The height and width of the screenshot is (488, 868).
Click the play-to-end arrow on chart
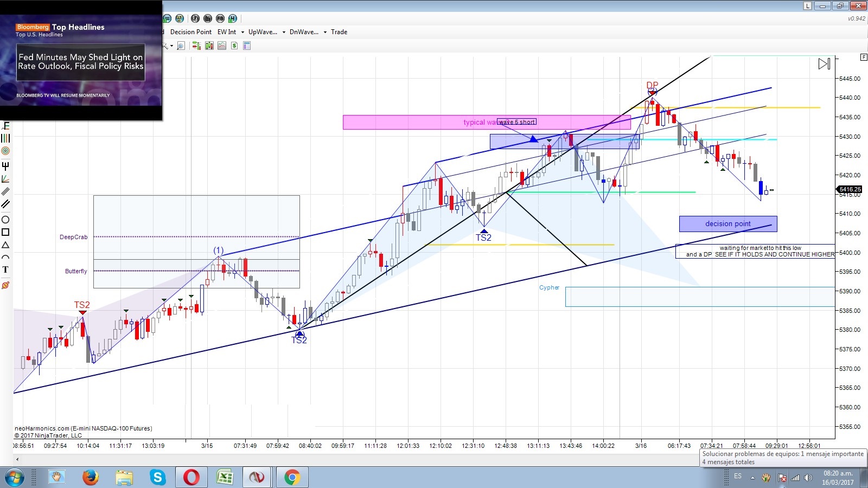[824, 64]
